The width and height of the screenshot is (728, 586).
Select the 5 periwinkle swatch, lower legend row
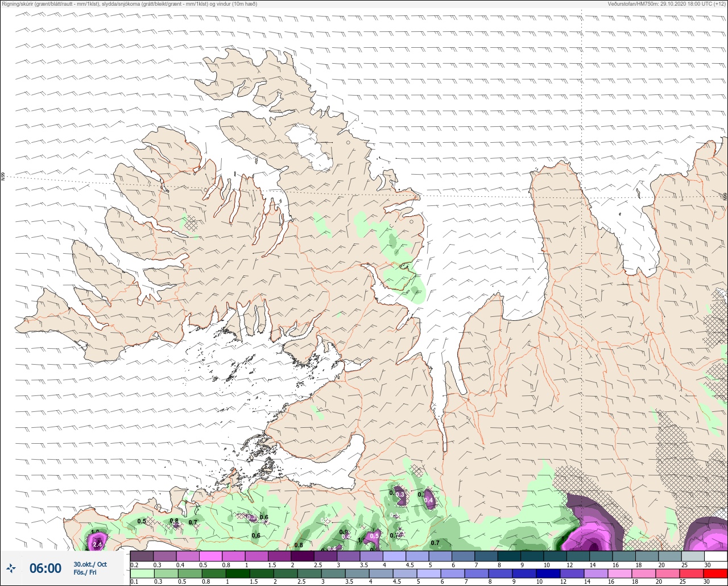tap(429, 573)
